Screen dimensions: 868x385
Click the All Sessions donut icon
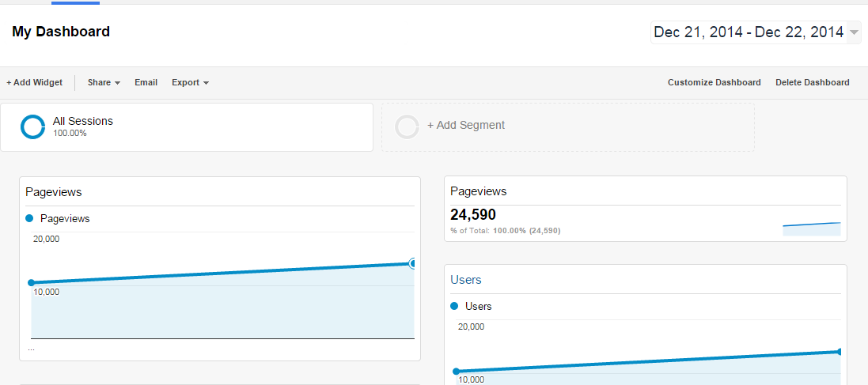(x=32, y=126)
